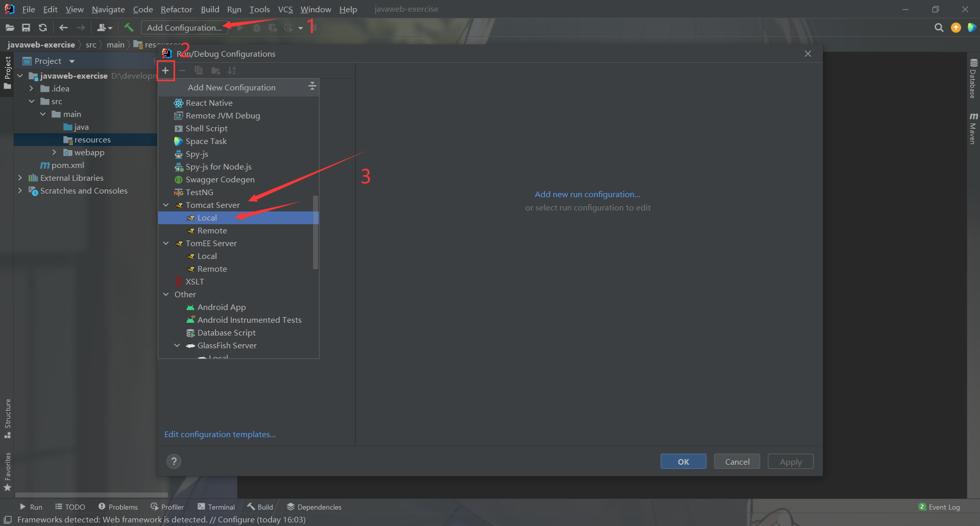The height and width of the screenshot is (526, 980).
Task: Click the tool windows quick access icon bottom-left
Action: click(8, 519)
